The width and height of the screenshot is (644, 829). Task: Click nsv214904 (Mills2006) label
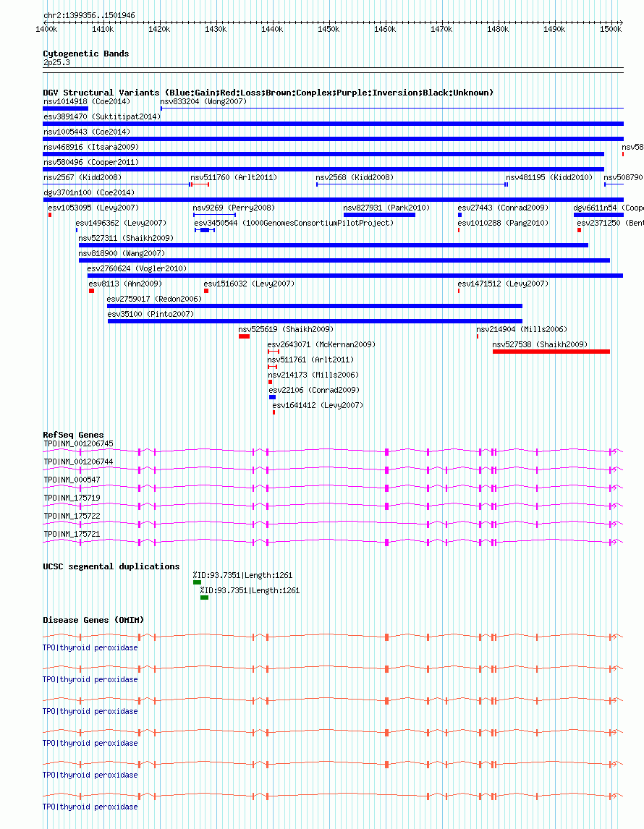pyautogui.click(x=522, y=329)
